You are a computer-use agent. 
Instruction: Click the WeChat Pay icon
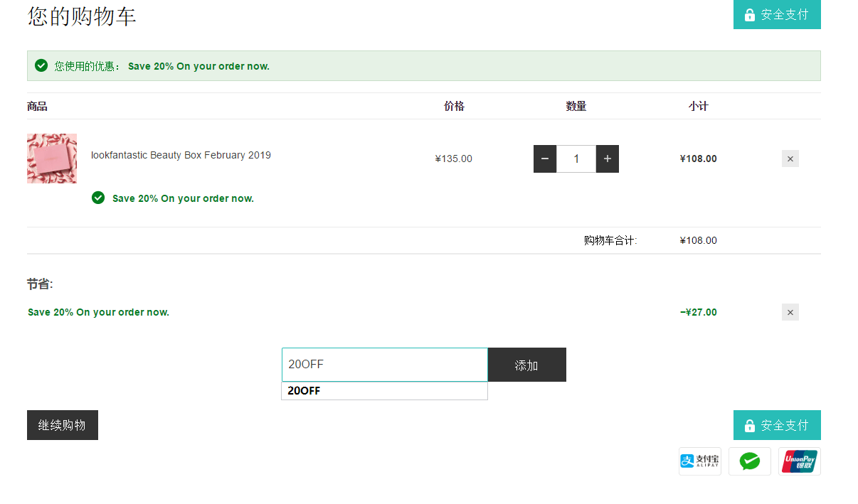(750, 461)
